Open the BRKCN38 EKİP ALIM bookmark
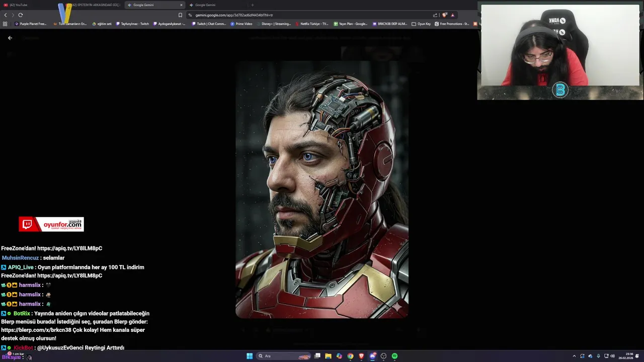 pos(390,24)
